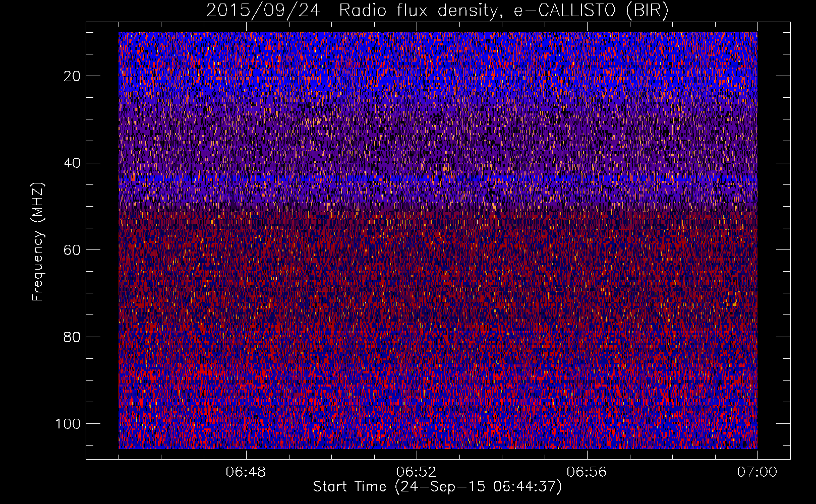816x504 pixels.
Task: Click the 80 frequency tick label
Action: 73,337
